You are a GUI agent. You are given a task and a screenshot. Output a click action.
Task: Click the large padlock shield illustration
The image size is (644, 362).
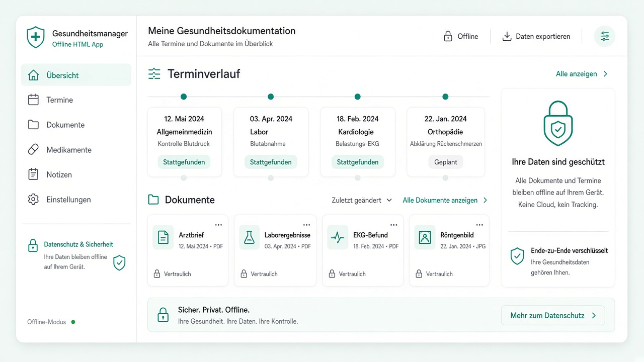pyautogui.click(x=558, y=123)
